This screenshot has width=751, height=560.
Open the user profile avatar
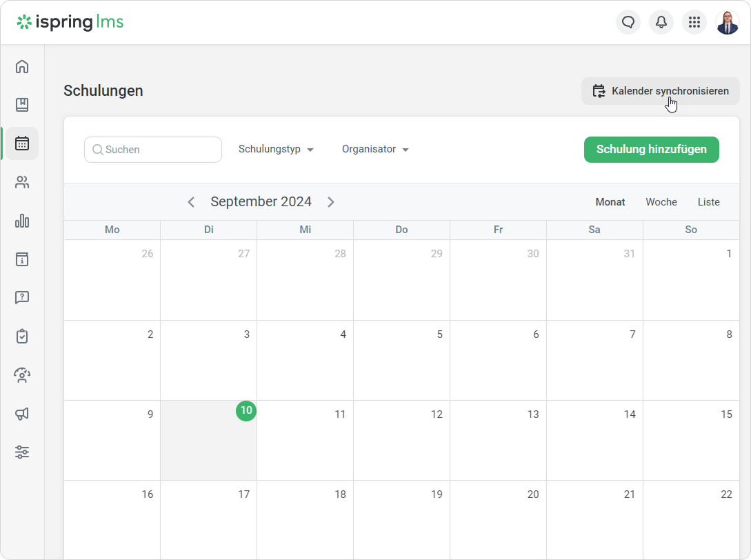point(727,22)
